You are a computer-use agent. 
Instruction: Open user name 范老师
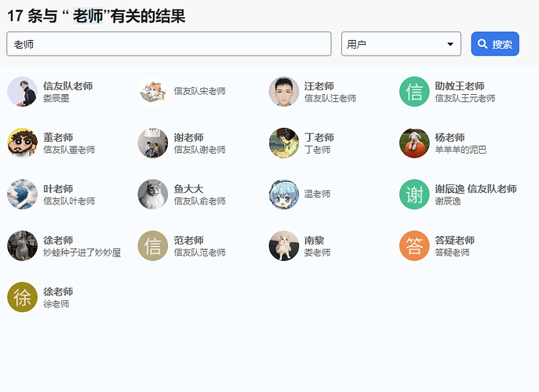click(x=189, y=240)
